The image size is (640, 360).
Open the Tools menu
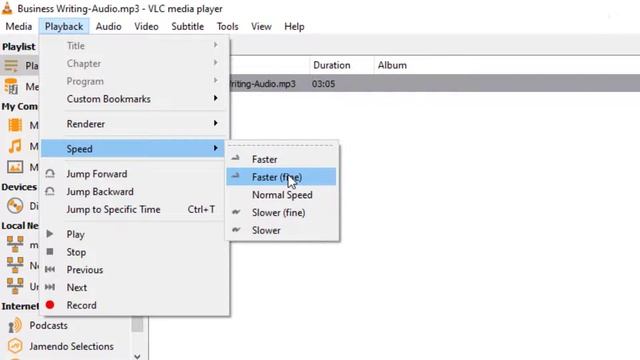point(228,27)
